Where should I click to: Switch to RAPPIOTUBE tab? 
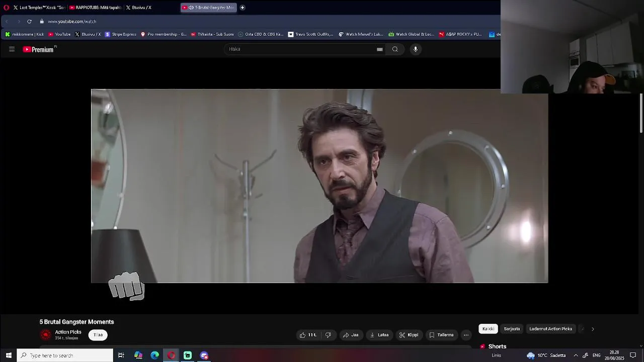[x=95, y=8]
